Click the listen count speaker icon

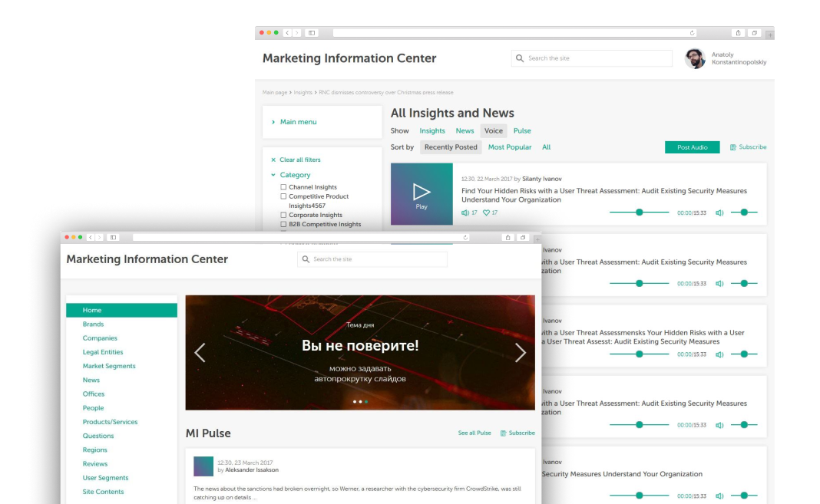pyautogui.click(x=465, y=212)
